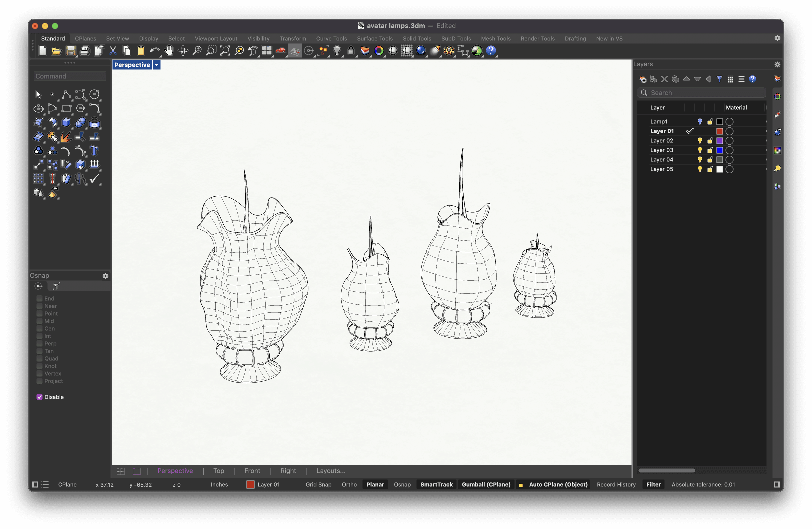Uncheck the Osnap Disable checkbox
The width and height of the screenshot is (812, 529).
pos(39,397)
